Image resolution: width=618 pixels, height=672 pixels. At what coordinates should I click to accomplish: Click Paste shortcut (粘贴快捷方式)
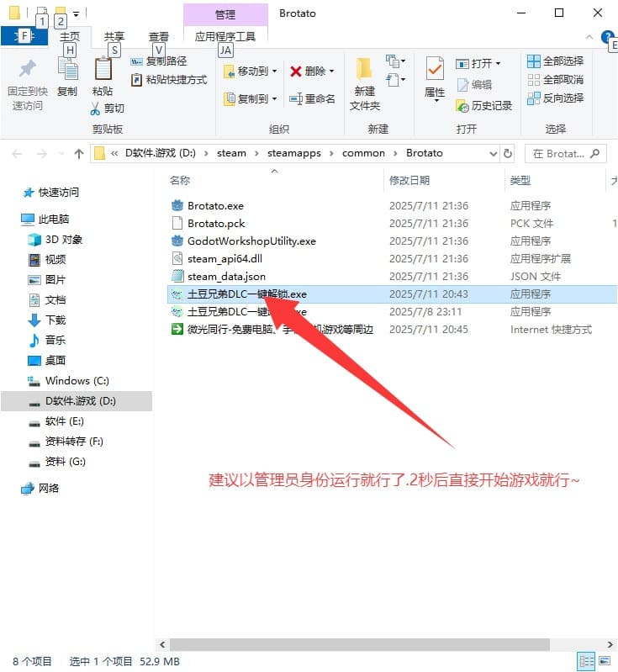click(169, 80)
